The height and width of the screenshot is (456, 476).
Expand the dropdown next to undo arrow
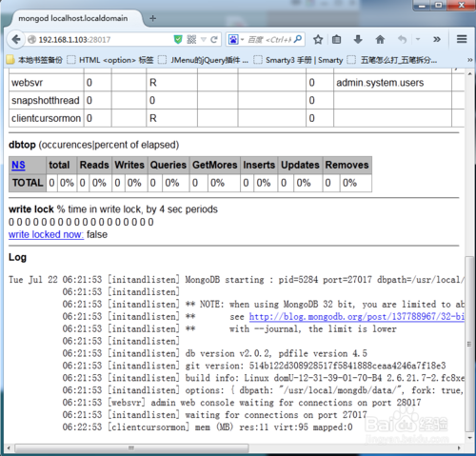point(418,40)
